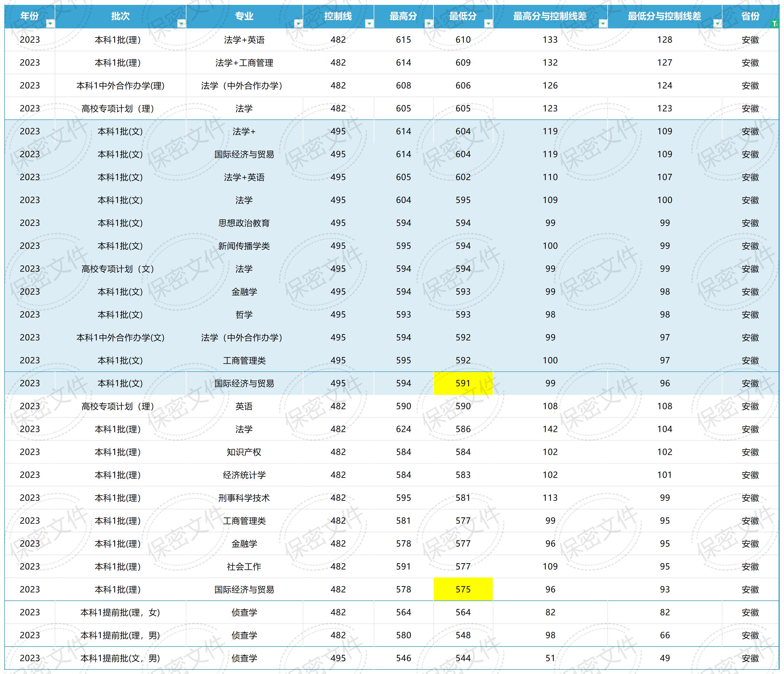Click the highest score 546 cell
Screen dimensions: 784x674
(404, 658)
